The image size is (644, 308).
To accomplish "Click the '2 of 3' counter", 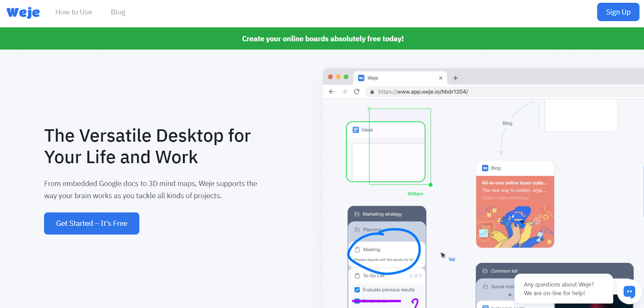I will [415, 276].
